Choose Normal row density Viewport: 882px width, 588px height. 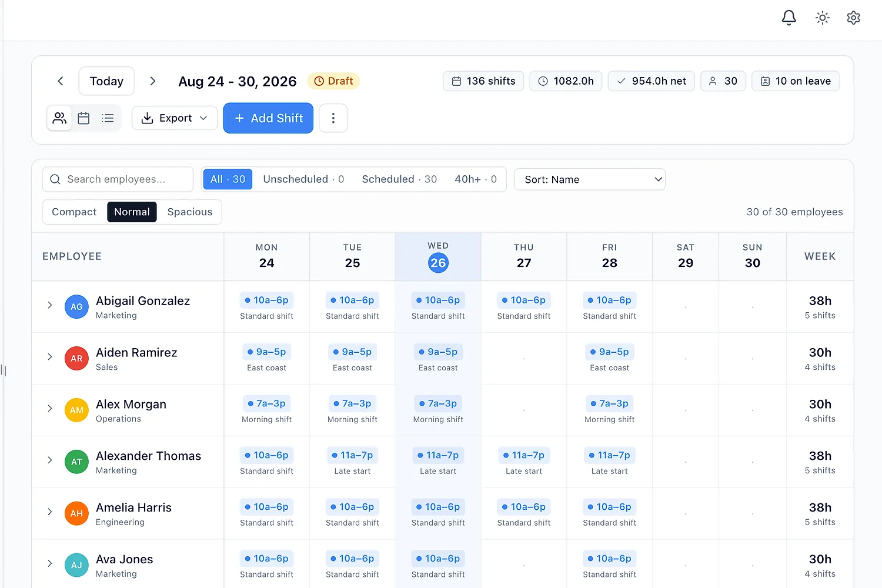coord(132,212)
